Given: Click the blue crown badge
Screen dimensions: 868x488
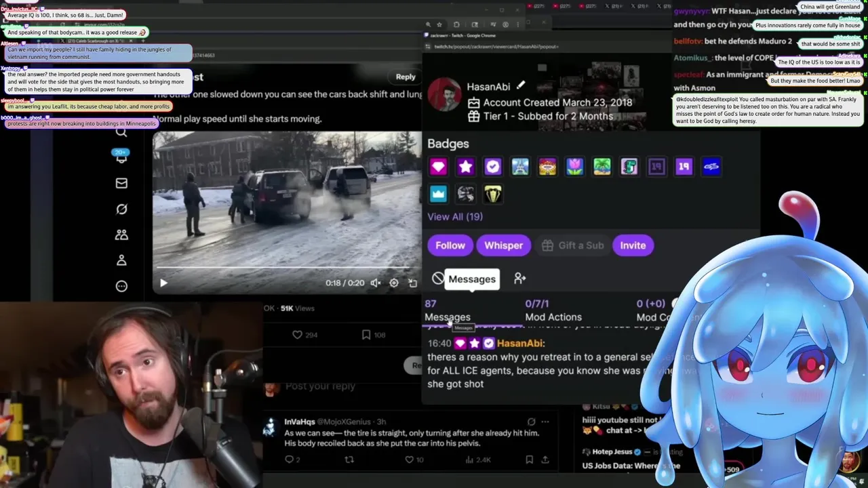Looking at the screenshot, I should click(x=438, y=195).
